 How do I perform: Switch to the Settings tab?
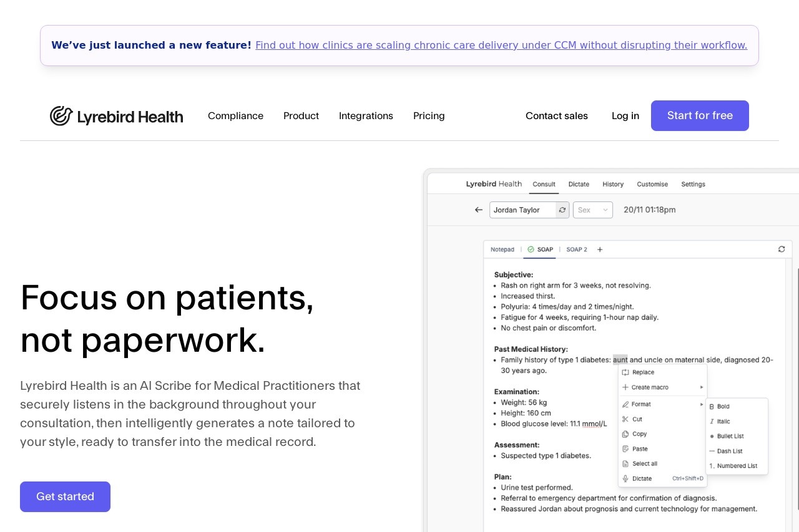(693, 184)
